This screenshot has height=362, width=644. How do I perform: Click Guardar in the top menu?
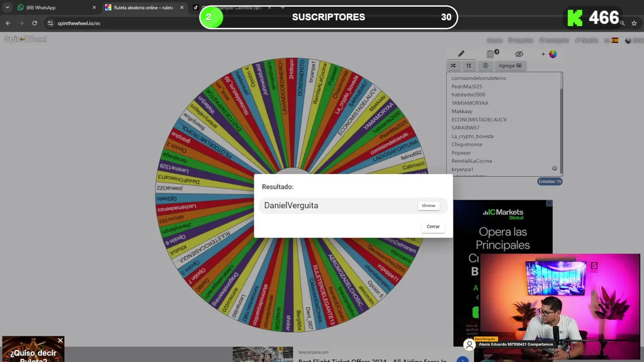[521, 41]
